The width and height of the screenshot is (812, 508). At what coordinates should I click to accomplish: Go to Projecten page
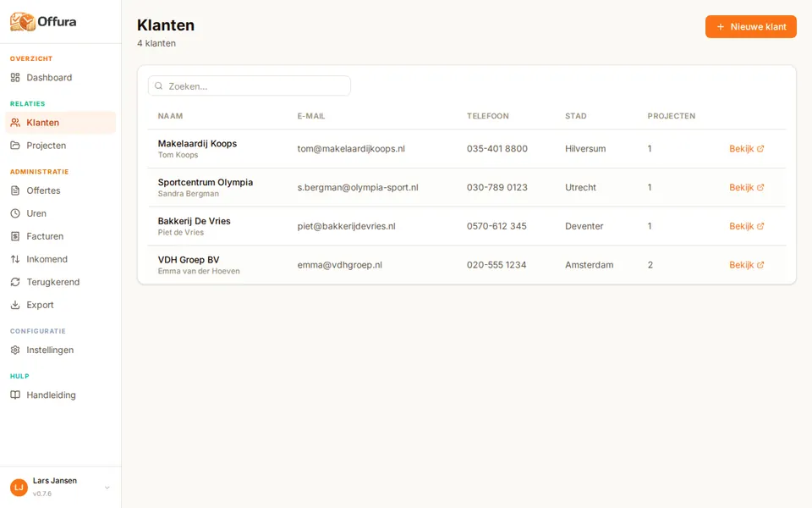61,145
